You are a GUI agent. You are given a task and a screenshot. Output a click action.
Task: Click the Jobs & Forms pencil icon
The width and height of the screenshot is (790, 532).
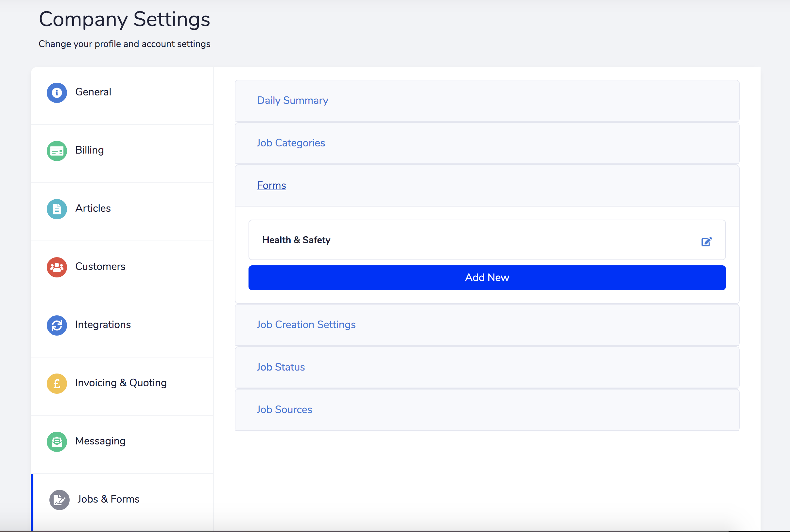60,500
